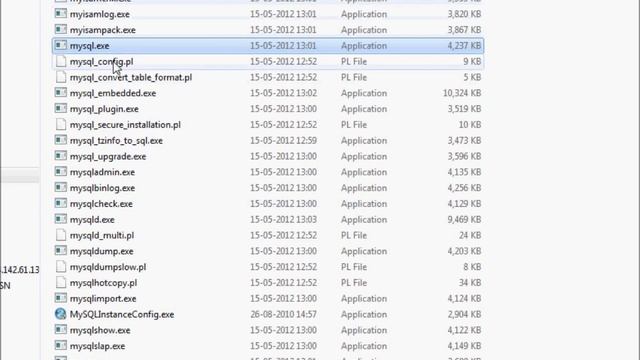Click the mysqlhotcopy.pl file icon
640x360 pixels.
(60, 282)
